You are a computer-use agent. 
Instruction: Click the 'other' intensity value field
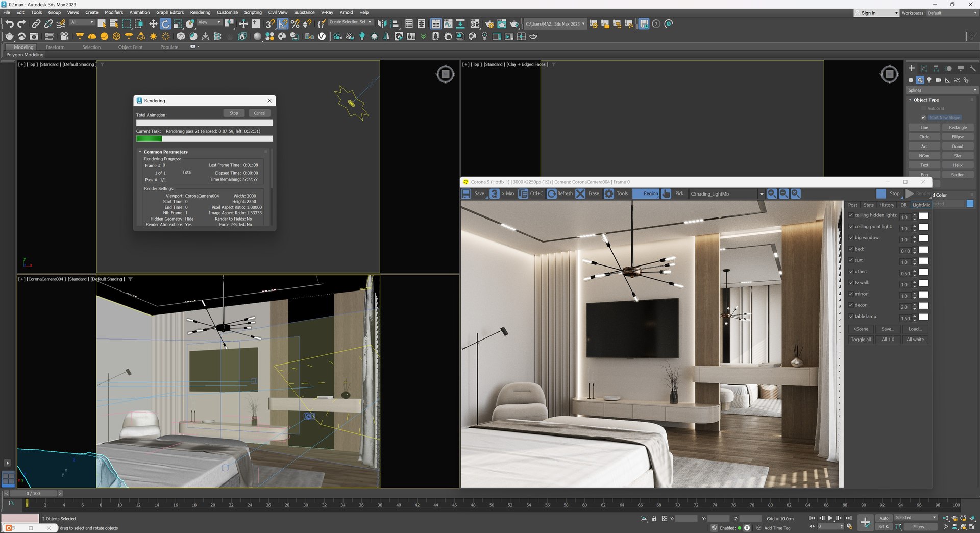tap(905, 274)
